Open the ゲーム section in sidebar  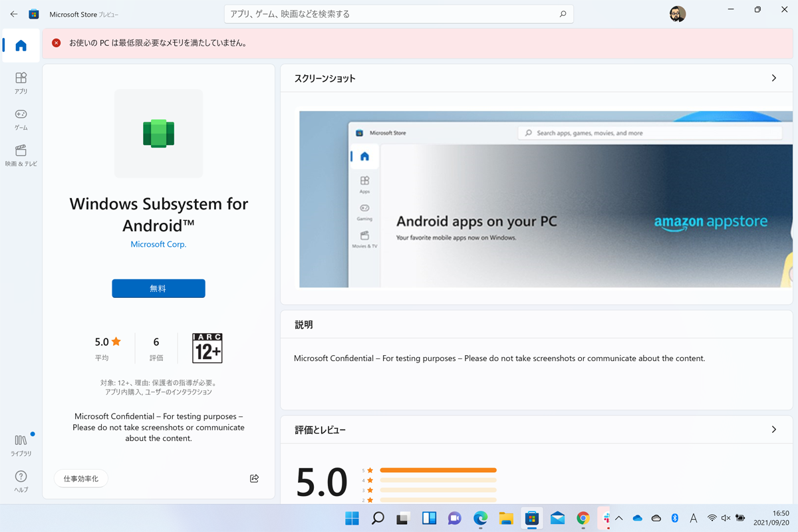[21, 120]
